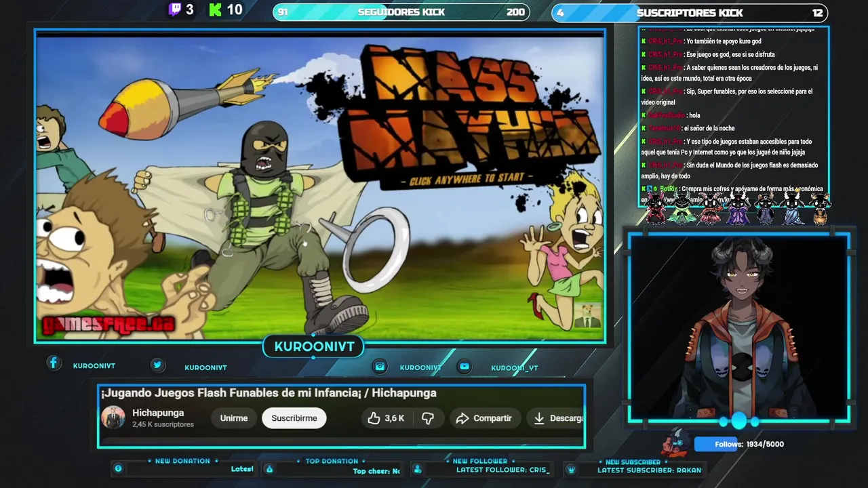
Task: Click the KUROONIVT label next to the Facebook icon
Action: click(94, 366)
